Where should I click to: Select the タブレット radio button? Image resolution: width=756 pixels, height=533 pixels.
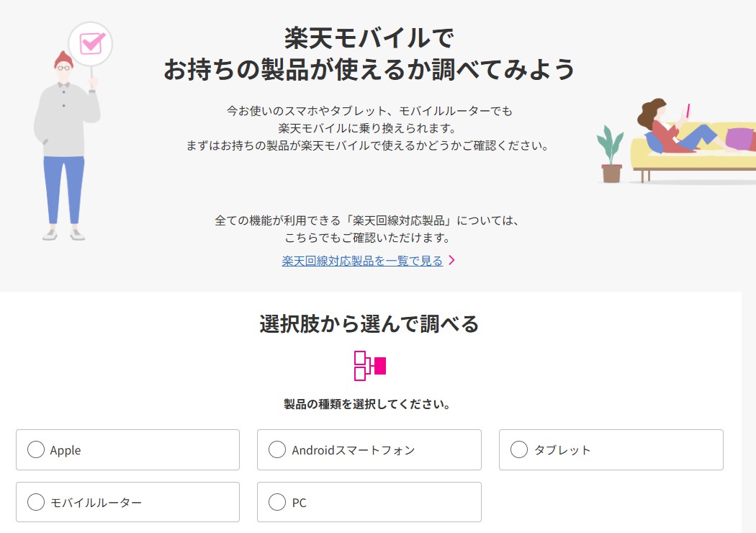(x=519, y=450)
